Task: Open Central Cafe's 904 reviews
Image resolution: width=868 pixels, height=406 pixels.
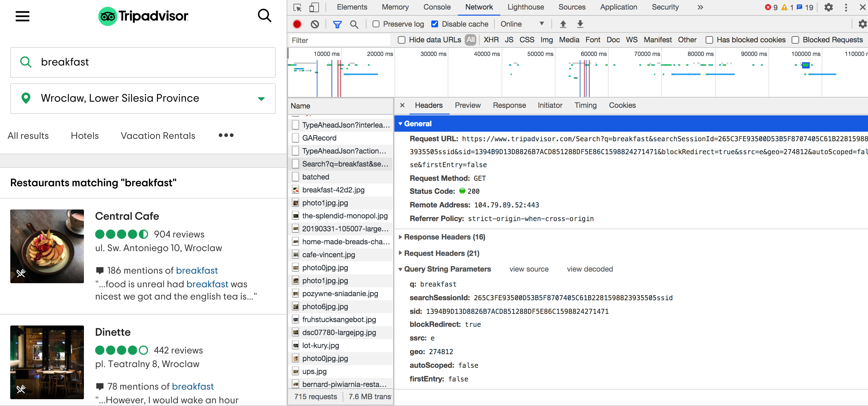Action: click(179, 234)
